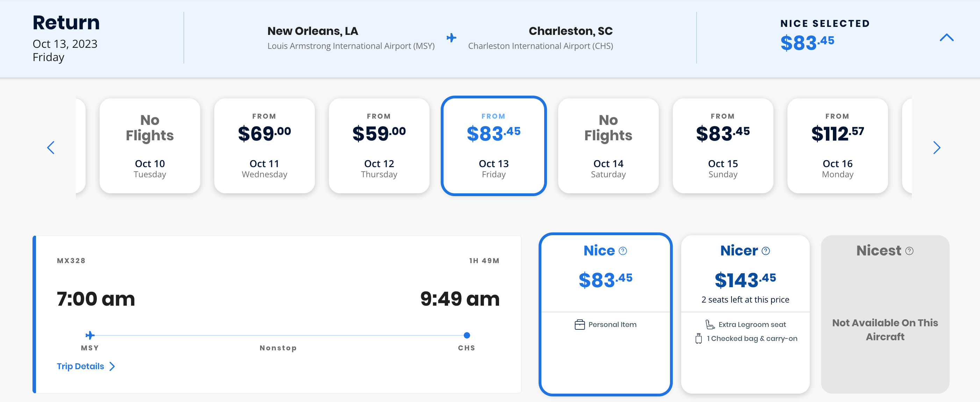The height and width of the screenshot is (402, 980).
Task: Pick the Oct 16 Monday $112.57 date
Action: [837, 146]
